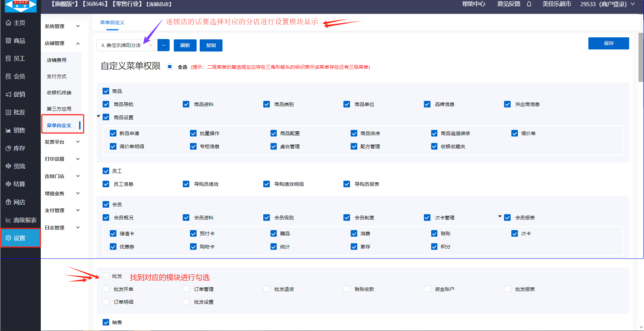Select the 促销 megaphone icon
The height and width of the screenshot is (331, 644).
pyautogui.click(x=8, y=94)
